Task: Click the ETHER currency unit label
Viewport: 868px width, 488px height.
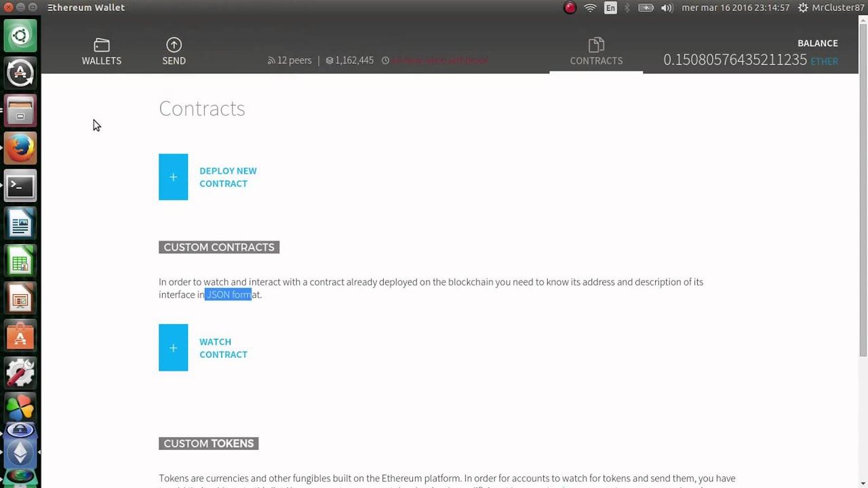Action: (825, 61)
